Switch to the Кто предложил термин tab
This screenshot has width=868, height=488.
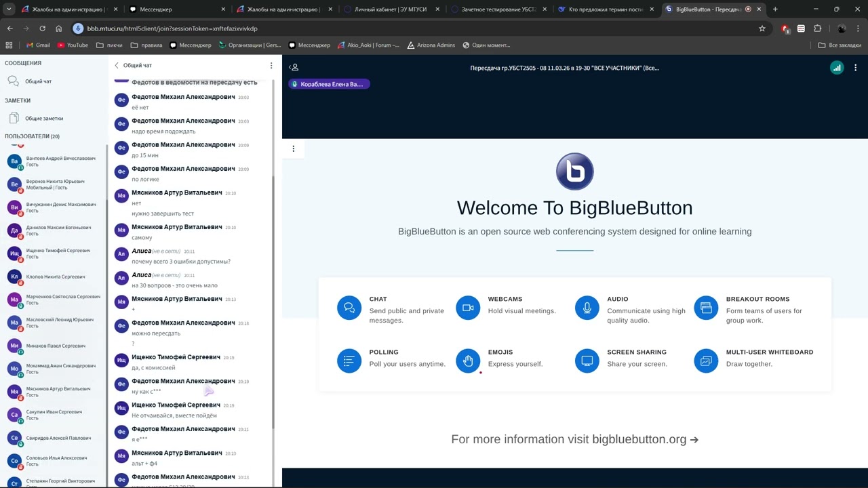click(x=605, y=9)
